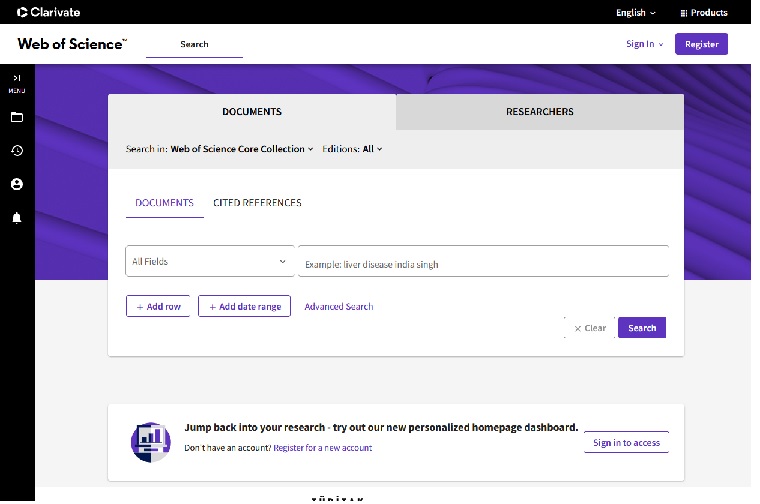Open search history clock icon

pos(16,151)
